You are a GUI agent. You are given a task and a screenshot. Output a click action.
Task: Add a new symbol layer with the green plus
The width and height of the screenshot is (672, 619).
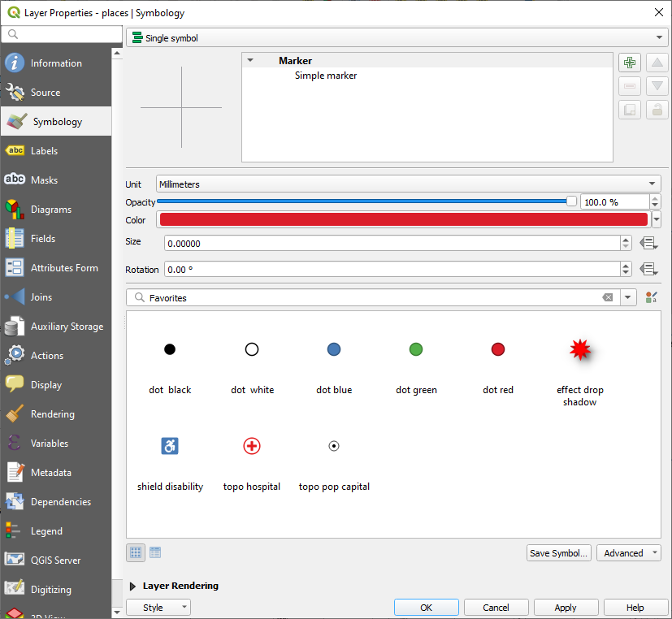(629, 63)
